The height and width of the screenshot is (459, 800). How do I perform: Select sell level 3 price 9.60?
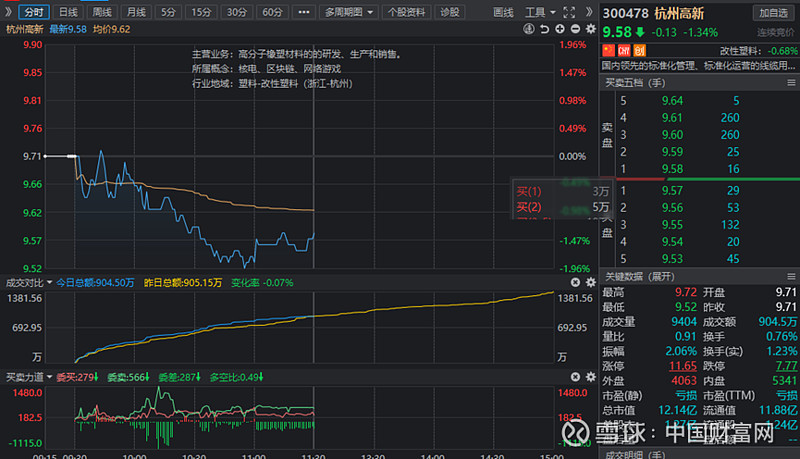[x=672, y=135]
